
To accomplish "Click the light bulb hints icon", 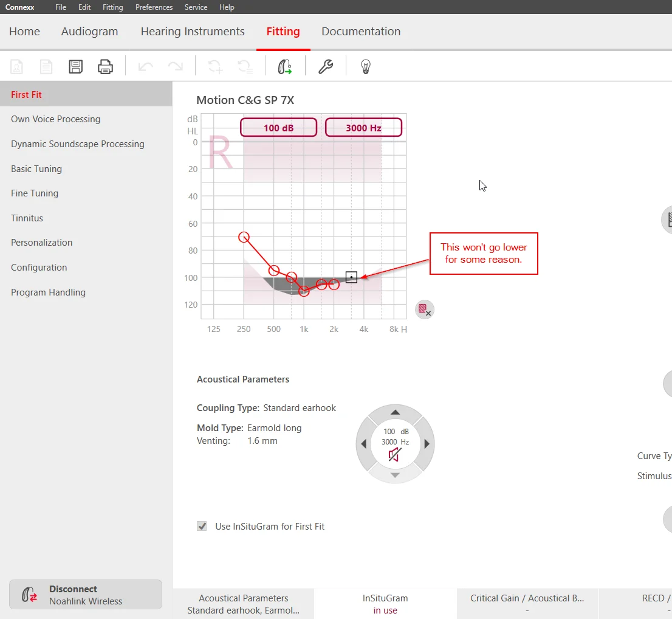I will coord(366,67).
